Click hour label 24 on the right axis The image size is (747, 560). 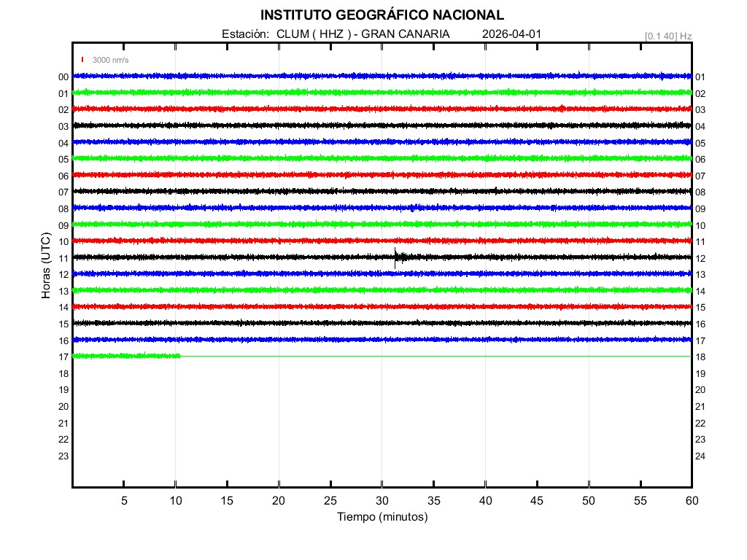click(x=700, y=456)
